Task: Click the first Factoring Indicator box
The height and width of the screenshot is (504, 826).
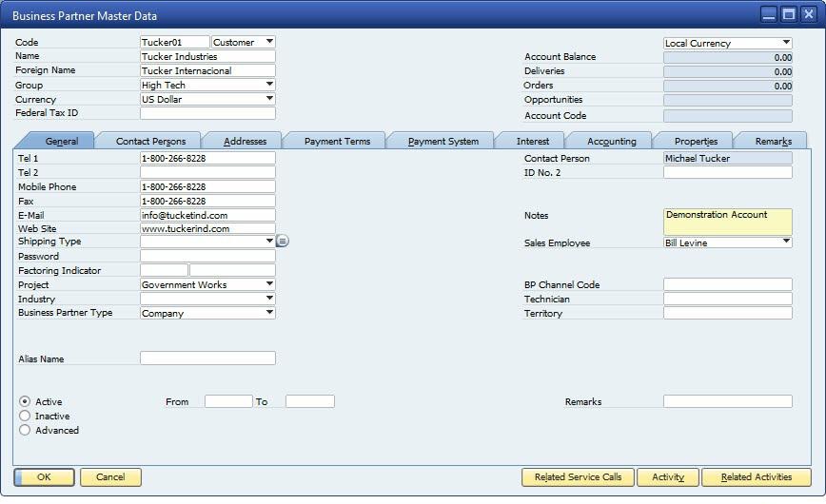Action: pos(164,270)
